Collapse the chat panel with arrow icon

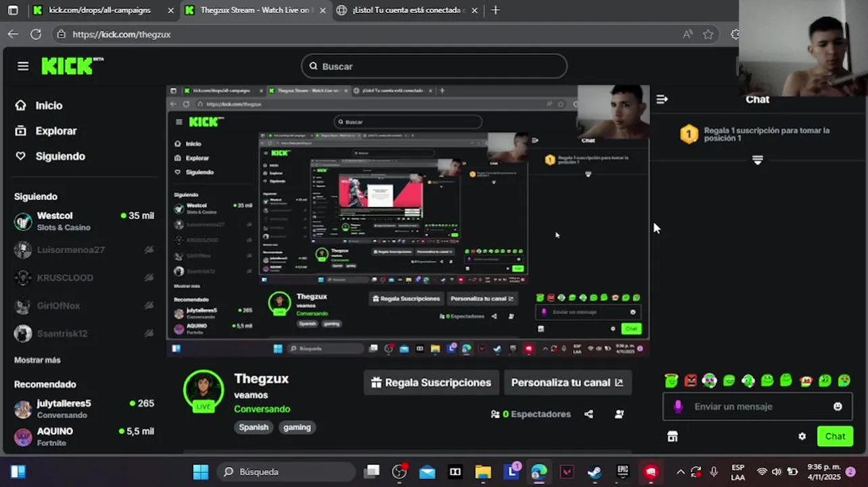pos(662,99)
